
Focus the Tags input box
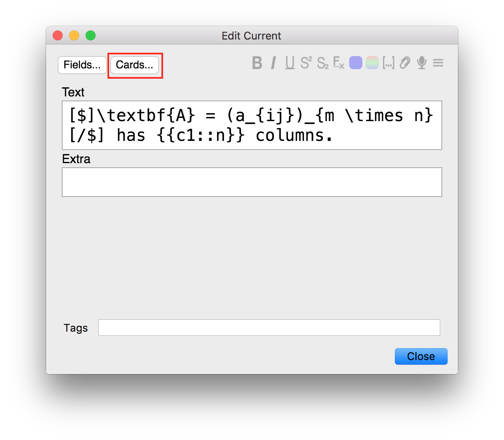point(269,328)
